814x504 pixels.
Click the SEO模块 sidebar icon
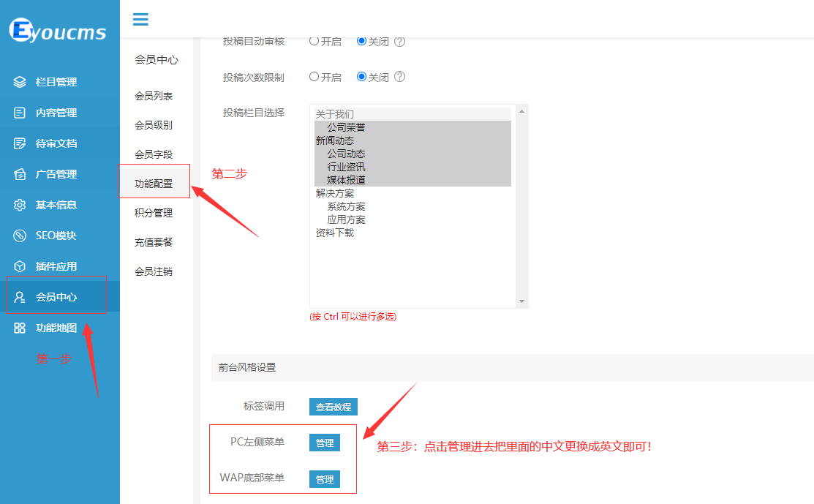pyautogui.click(x=20, y=236)
